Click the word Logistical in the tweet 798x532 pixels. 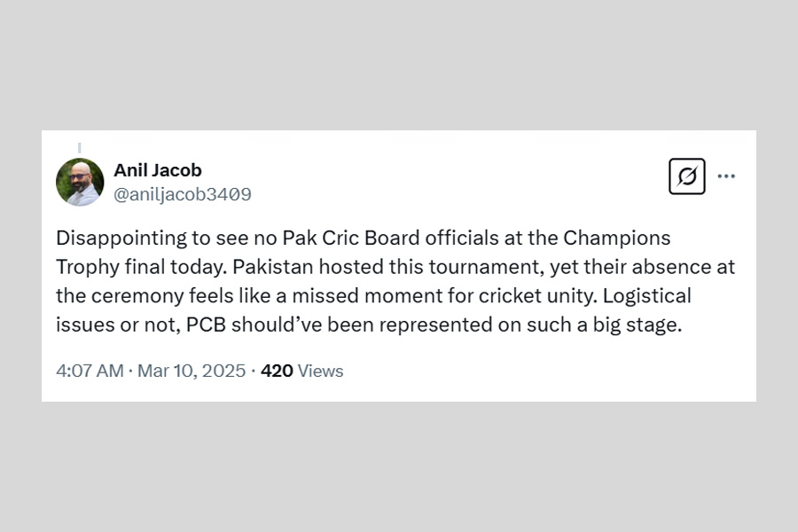click(x=649, y=295)
